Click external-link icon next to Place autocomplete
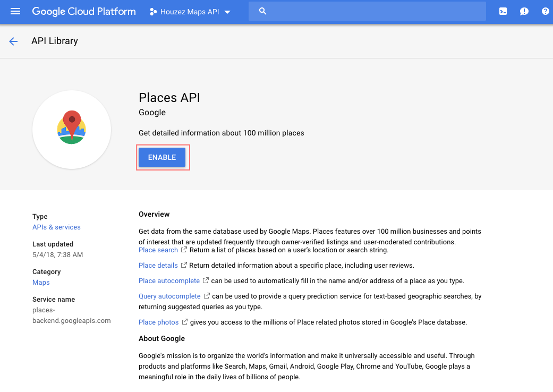Viewport: 553px width, 392px height. (206, 280)
